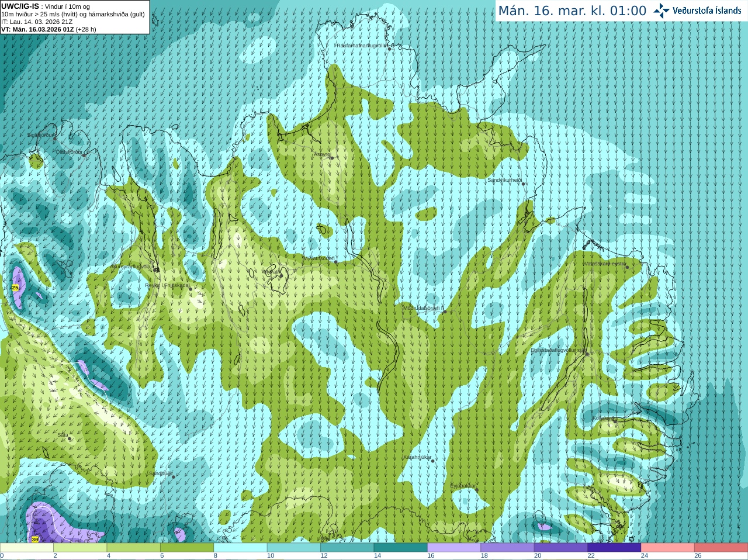Select the Sandbúðir station marker

tap(174, 477)
